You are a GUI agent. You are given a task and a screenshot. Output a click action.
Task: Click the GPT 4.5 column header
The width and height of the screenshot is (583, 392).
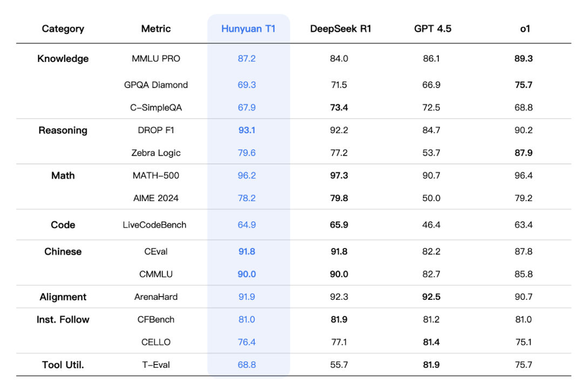[431, 29]
